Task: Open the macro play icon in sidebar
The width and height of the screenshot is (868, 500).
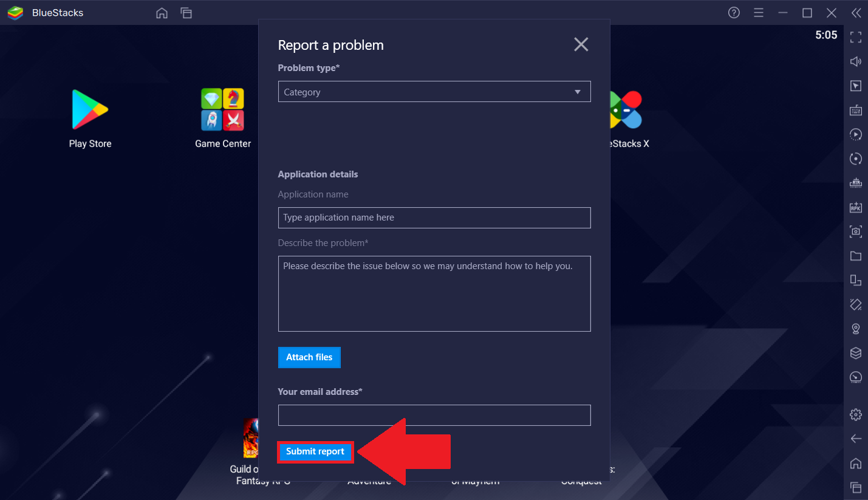Action: pos(856,134)
